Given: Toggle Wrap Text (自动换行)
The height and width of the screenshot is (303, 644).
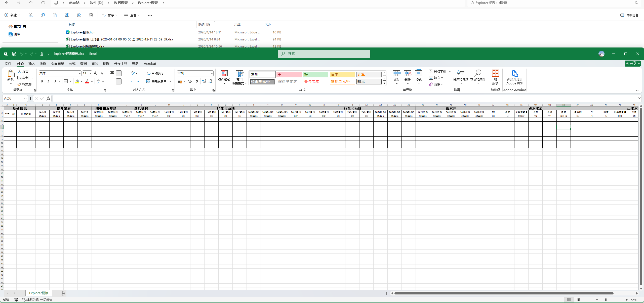Looking at the screenshot, I should coord(155,73).
